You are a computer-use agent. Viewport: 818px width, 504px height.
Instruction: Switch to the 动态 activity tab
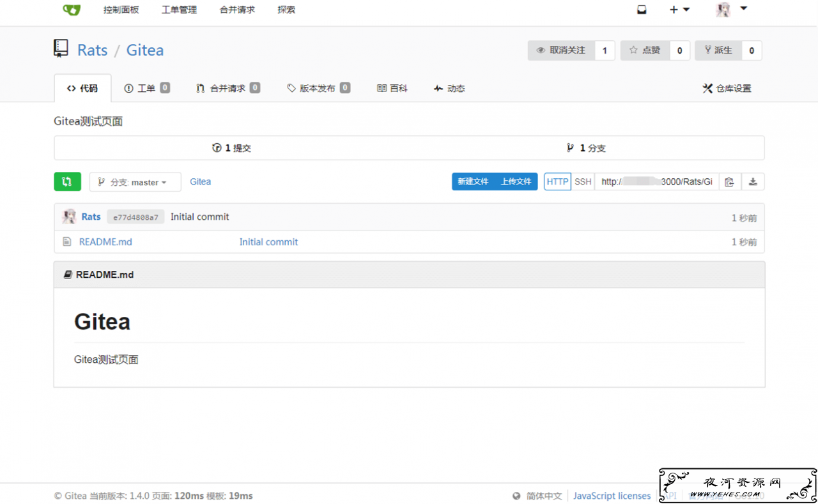pos(449,88)
